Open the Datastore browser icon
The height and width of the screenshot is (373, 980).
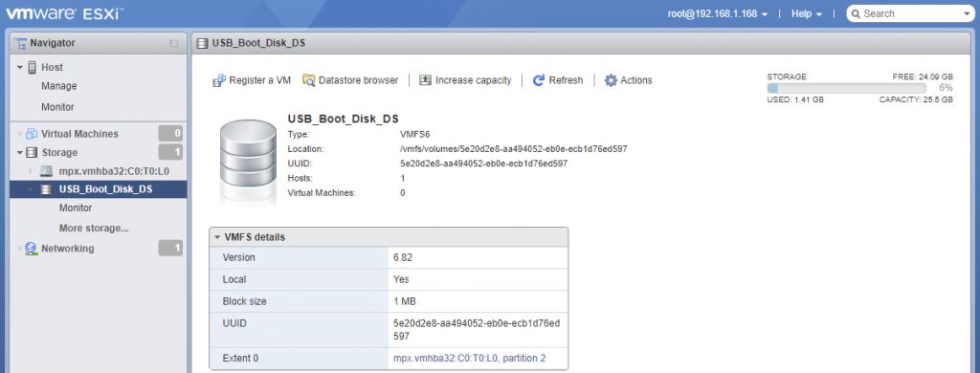(x=309, y=80)
